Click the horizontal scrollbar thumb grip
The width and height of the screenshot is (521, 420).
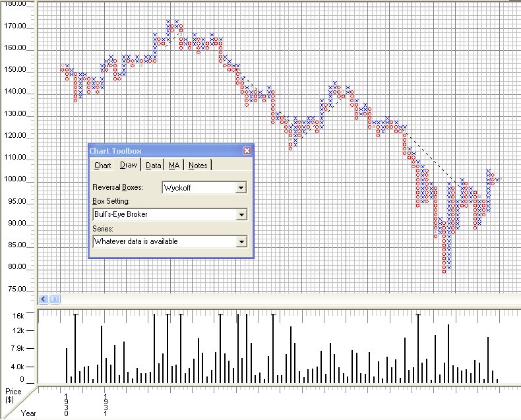[x=55, y=299]
